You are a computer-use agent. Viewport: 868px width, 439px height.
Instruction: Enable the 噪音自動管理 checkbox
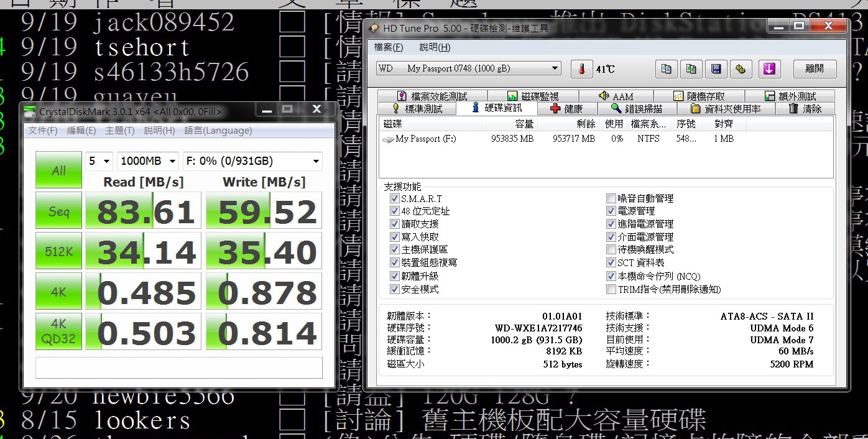point(611,198)
